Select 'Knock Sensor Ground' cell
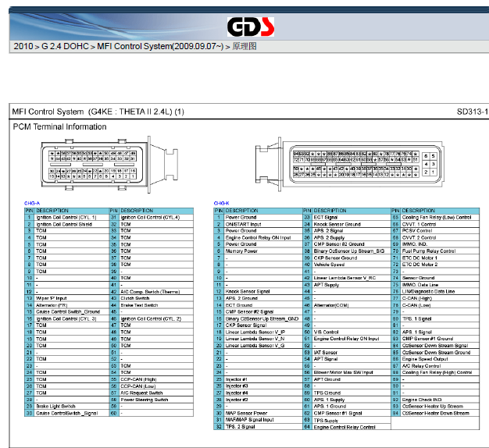Image resolution: width=489 pixels, height=448 pixels. point(352,224)
